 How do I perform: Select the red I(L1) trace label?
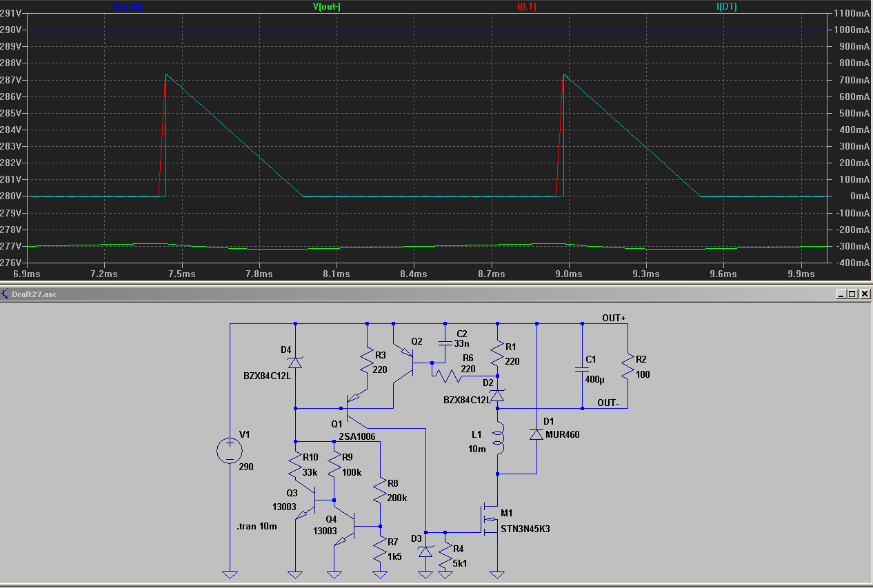click(x=527, y=6)
